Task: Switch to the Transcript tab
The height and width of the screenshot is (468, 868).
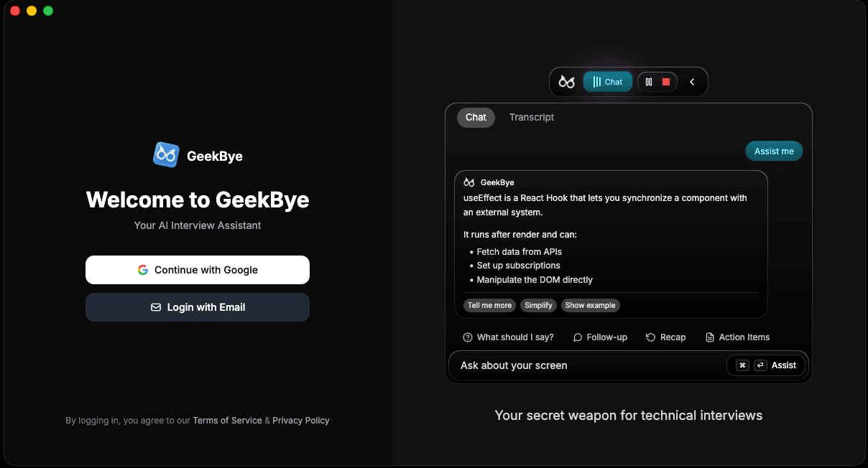Action: (x=532, y=117)
